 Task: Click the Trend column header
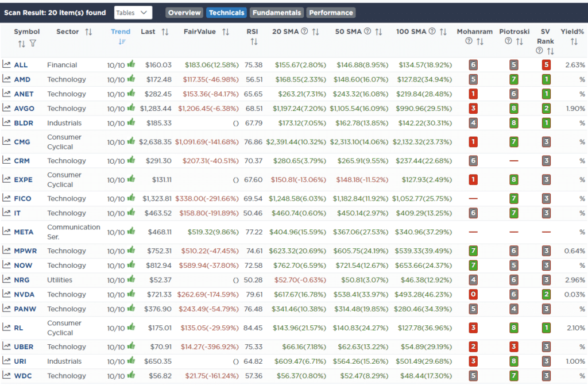point(121,32)
